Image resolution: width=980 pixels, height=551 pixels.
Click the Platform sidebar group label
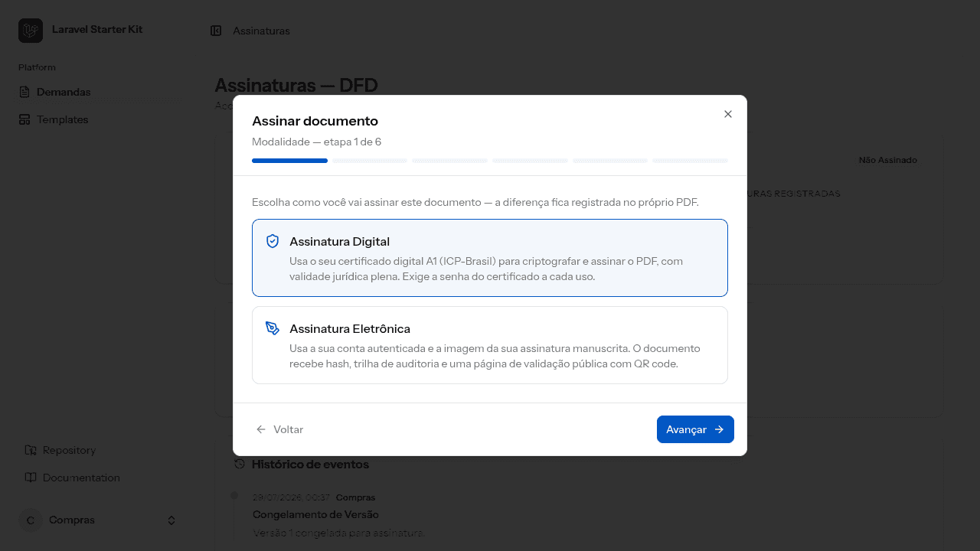pos(37,67)
